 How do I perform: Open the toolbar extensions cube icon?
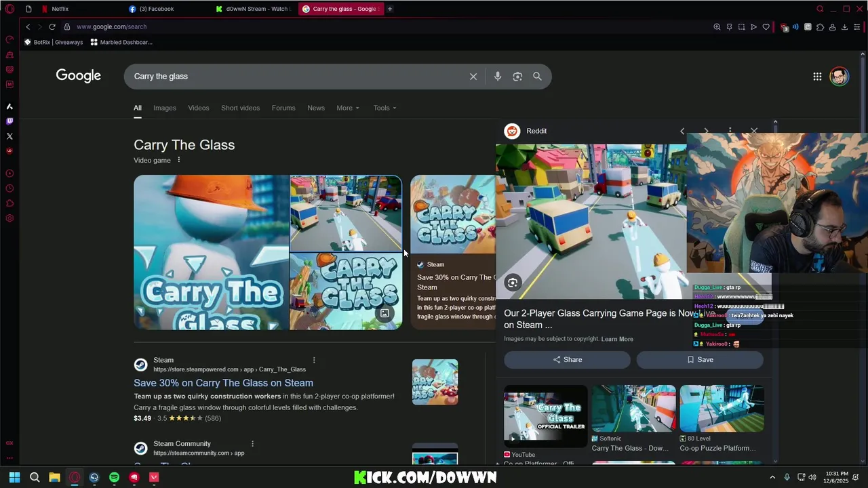coord(820,27)
